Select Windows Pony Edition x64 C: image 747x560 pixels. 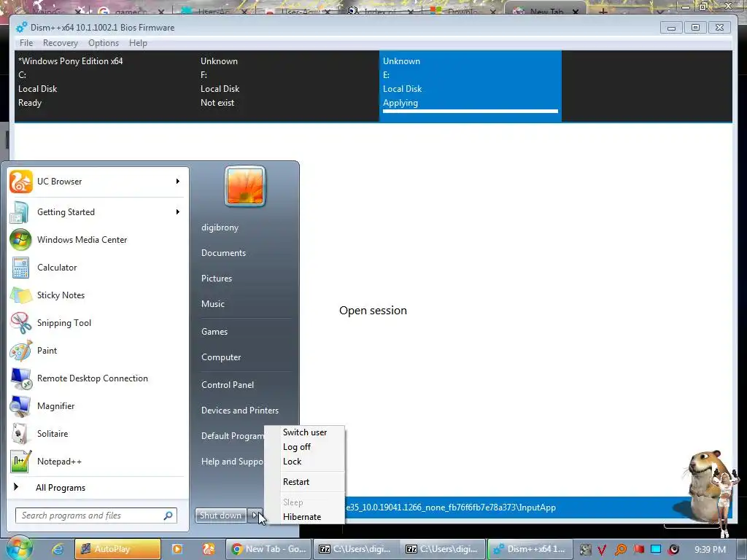point(106,86)
